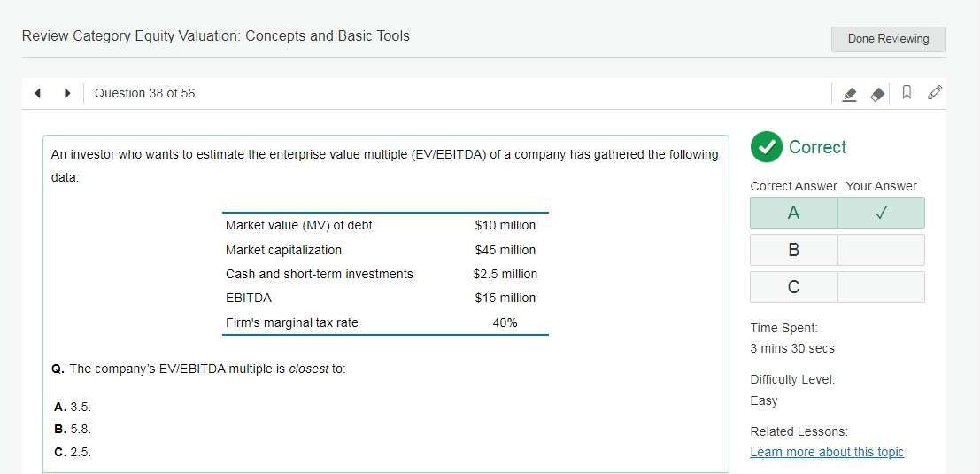The height and width of the screenshot is (474, 980).
Task: Select Correct Answer cell A
Action: pos(794,213)
